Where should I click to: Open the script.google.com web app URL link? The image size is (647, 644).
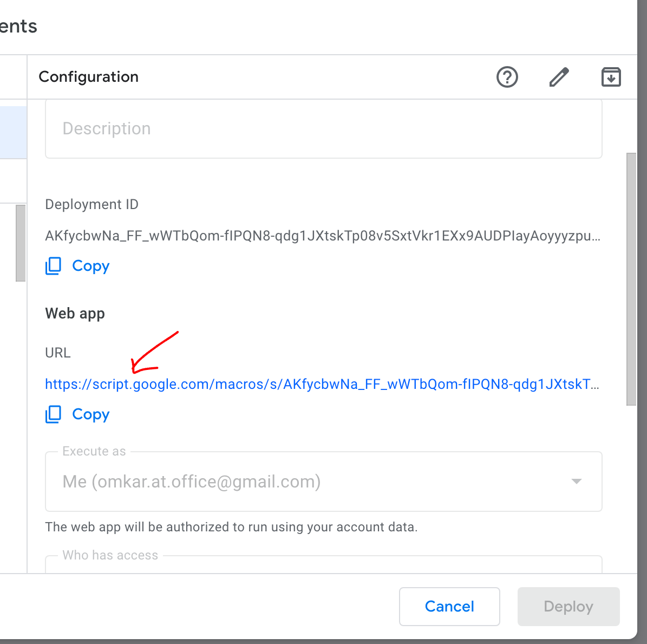point(322,385)
